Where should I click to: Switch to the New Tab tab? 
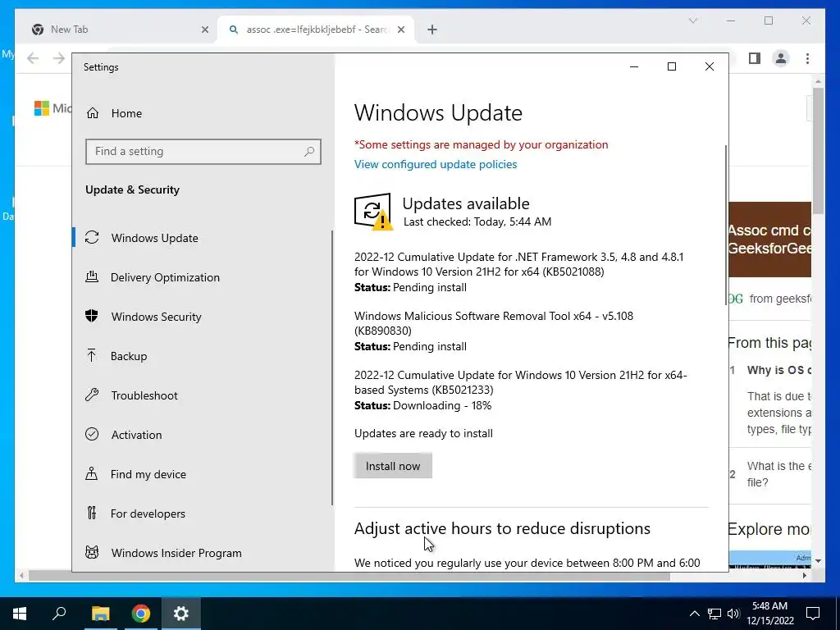pyautogui.click(x=119, y=30)
